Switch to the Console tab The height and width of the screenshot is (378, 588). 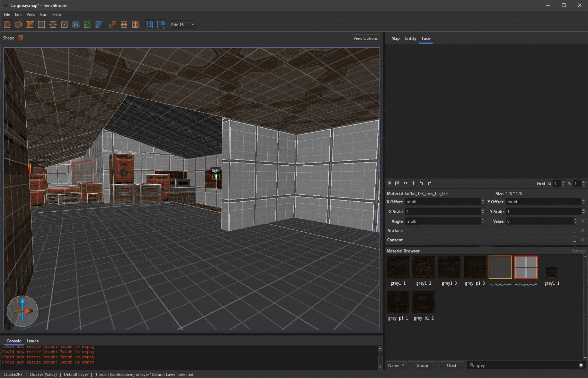coord(14,341)
